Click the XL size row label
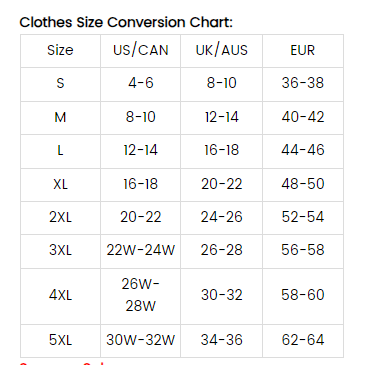The height and width of the screenshot is (365, 376). pos(60,184)
